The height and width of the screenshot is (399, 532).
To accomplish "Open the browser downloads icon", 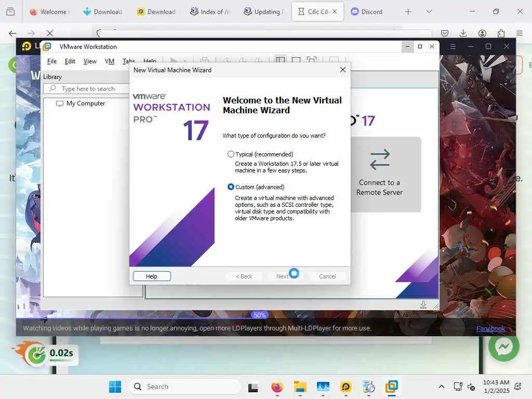I will (463, 33).
